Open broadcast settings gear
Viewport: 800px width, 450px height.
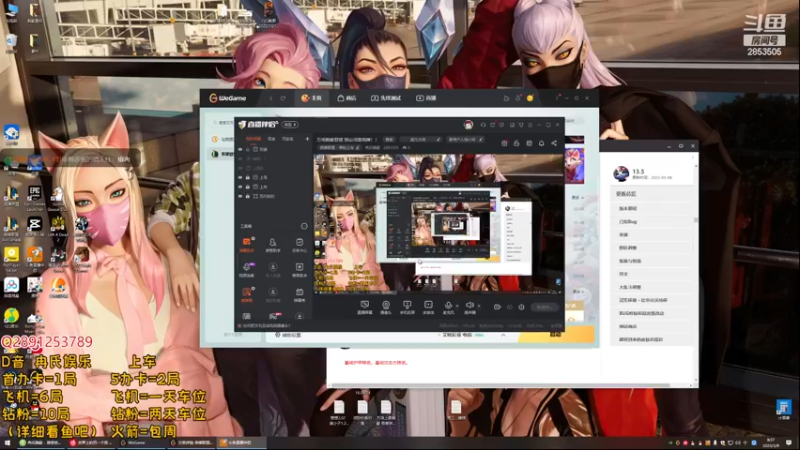tap(521, 307)
